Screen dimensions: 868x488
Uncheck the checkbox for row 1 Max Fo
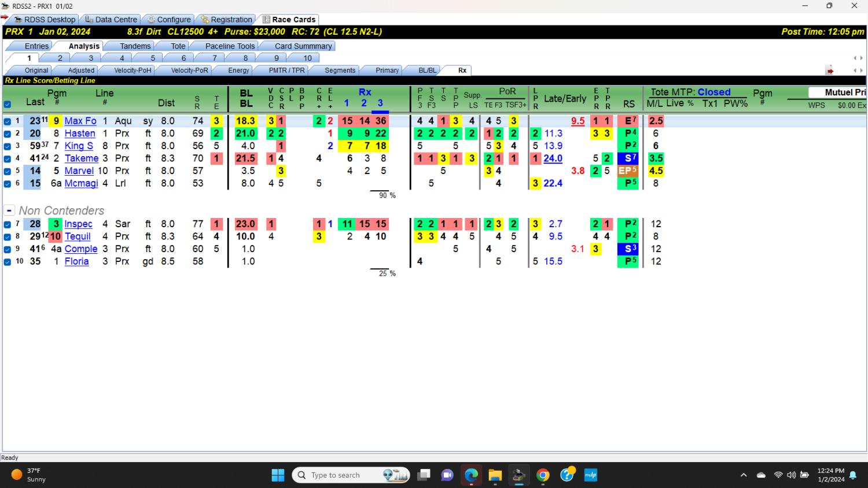pyautogui.click(x=8, y=121)
